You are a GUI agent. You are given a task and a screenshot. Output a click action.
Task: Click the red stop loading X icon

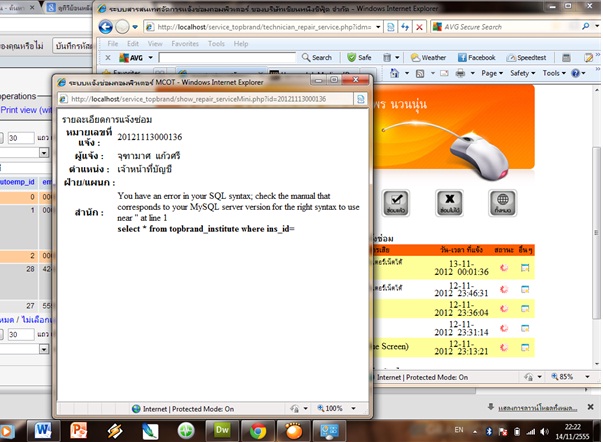[419, 27]
